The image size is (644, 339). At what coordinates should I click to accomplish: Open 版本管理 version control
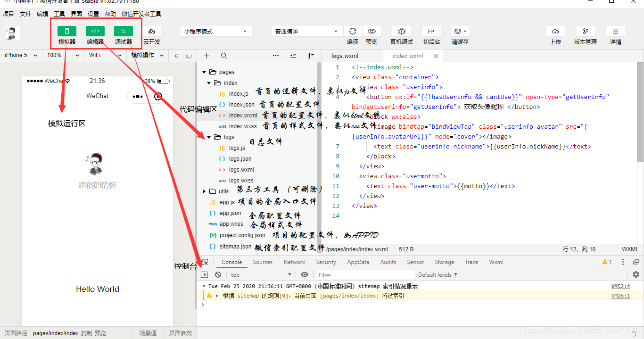point(586,31)
